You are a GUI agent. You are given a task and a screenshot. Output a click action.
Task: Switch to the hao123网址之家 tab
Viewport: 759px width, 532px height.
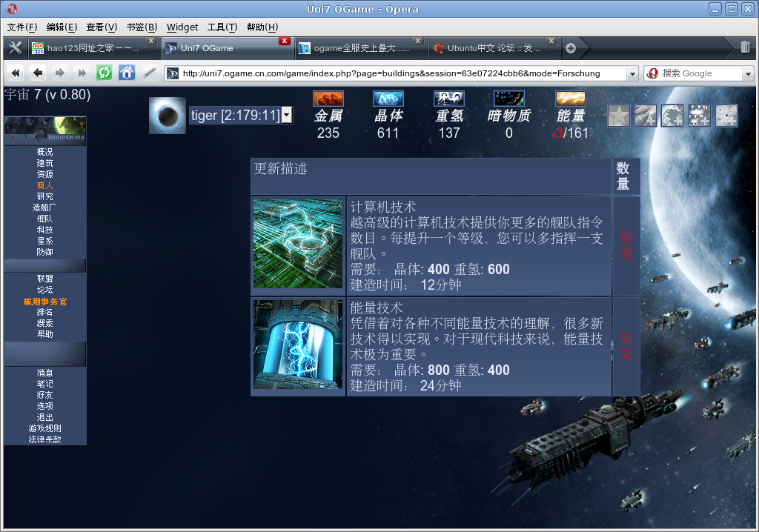pyautogui.click(x=93, y=48)
